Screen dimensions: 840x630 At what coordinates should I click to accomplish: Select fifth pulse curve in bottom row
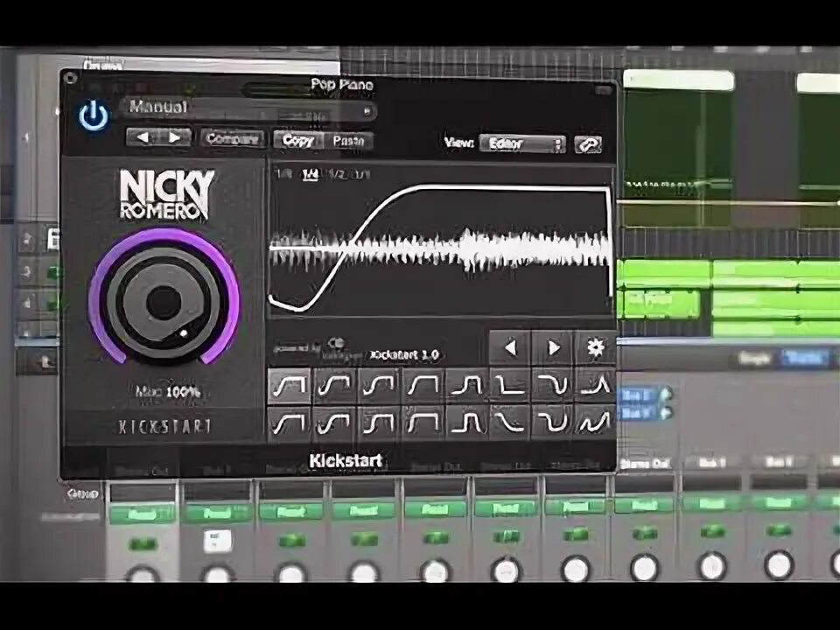pyautogui.click(x=466, y=423)
